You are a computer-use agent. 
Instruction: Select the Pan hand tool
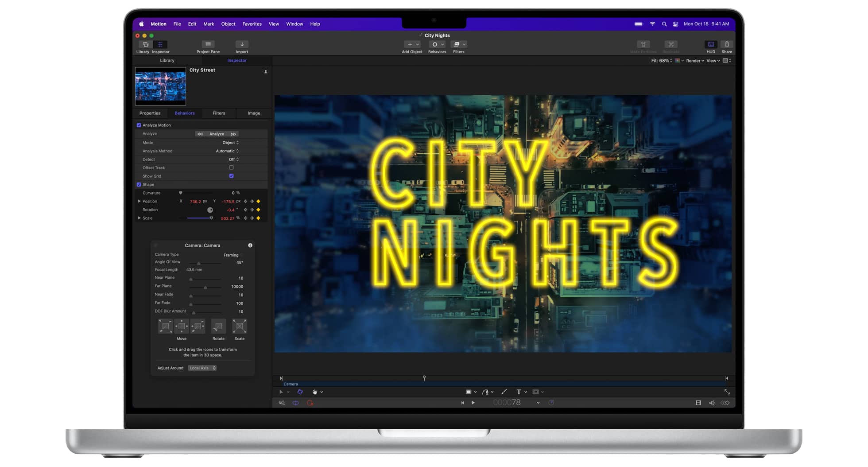point(315,392)
